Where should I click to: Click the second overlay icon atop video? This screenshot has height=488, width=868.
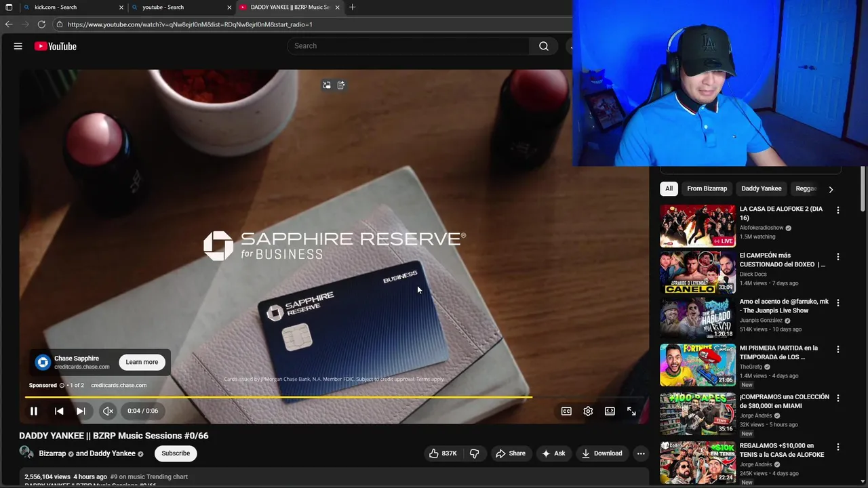pyautogui.click(x=341, y=85)
